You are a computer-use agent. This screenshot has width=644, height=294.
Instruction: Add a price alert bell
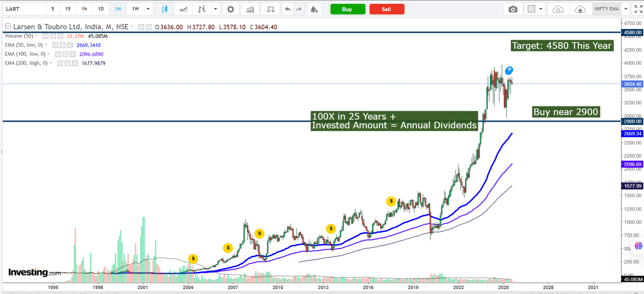tap(314, 9)
